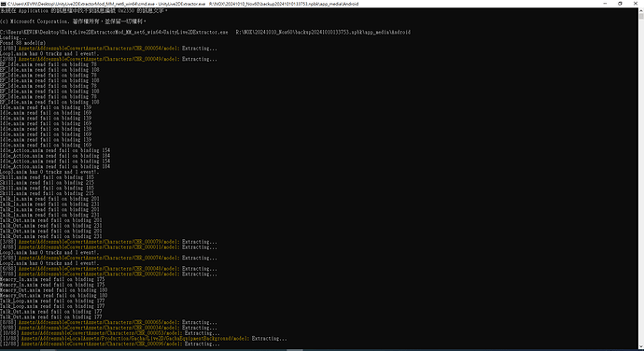644x351 pixels.
Task: Restore down the console window
Action: 620,4
